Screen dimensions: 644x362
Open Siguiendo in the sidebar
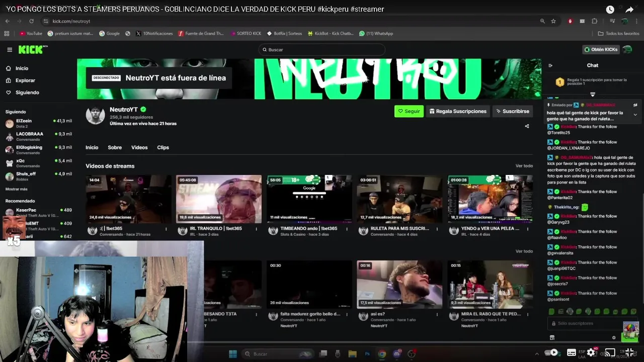(x=23, y=93)
